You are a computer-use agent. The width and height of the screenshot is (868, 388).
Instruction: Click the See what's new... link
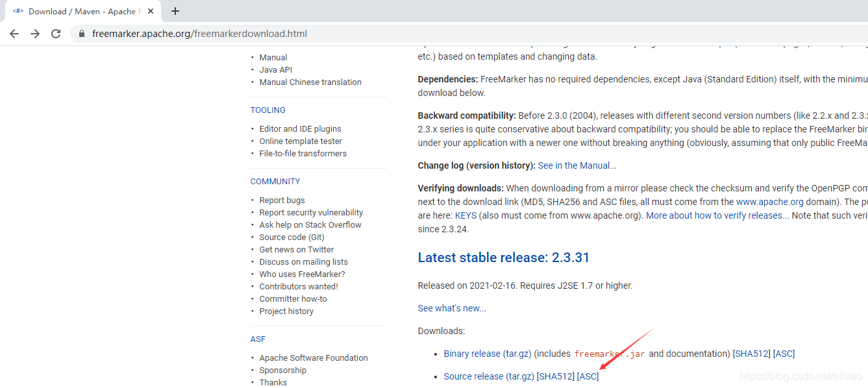pos(452,308)
